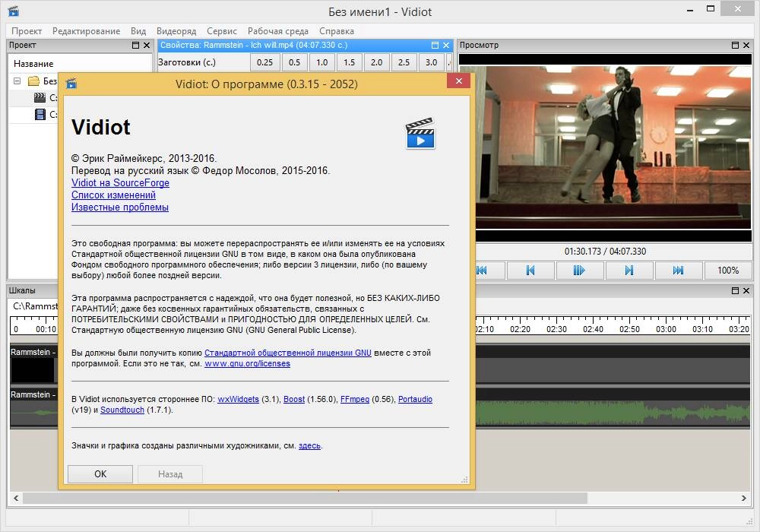The width and height of the screenshot is (760, 532).
Task: Select the Rammstein video track clip
Action: coord(613,364)
